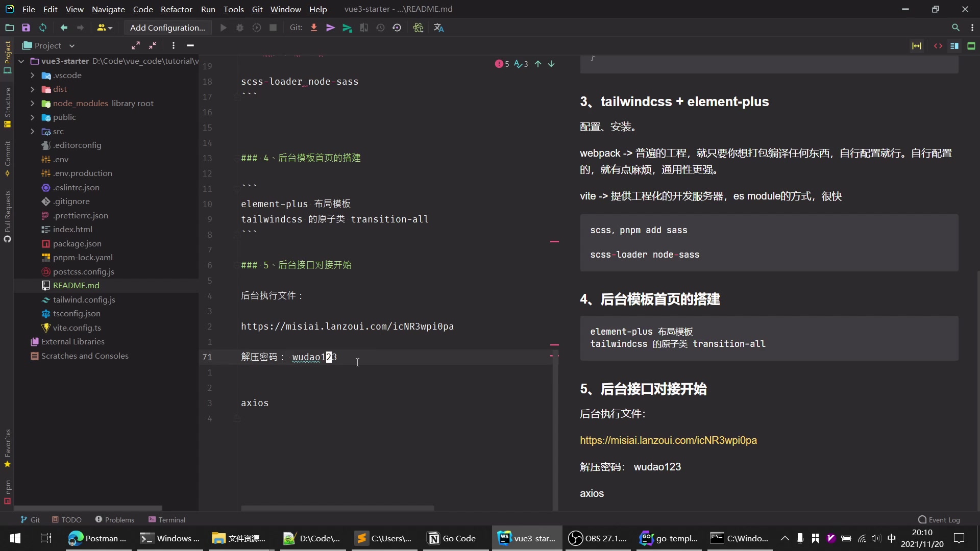The height and width of the screenshot is (551, 980).
Task: Click the Terminal tab
Action: click(x=173, y=519)
